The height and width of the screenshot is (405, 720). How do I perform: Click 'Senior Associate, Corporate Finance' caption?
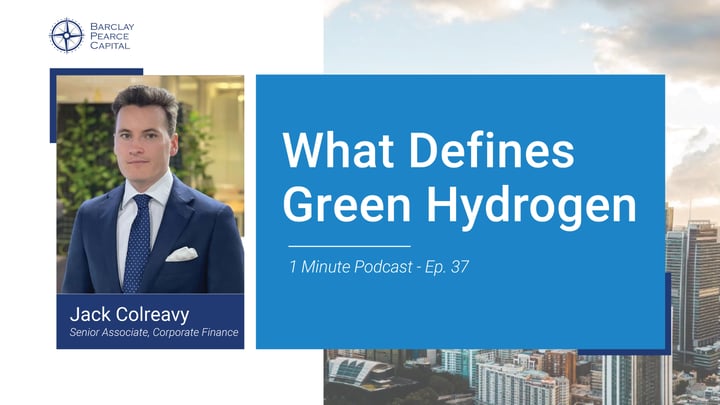[x=154, y=332]
